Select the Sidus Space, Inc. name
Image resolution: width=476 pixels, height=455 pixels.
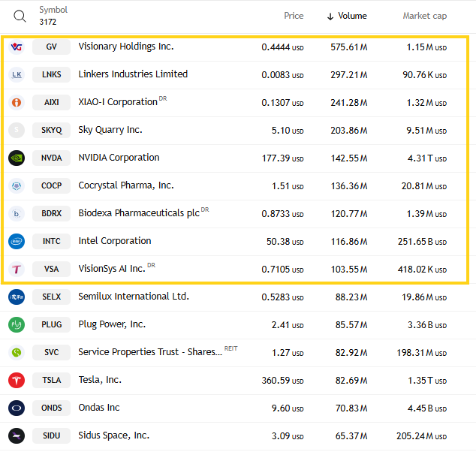click(114, 435)
